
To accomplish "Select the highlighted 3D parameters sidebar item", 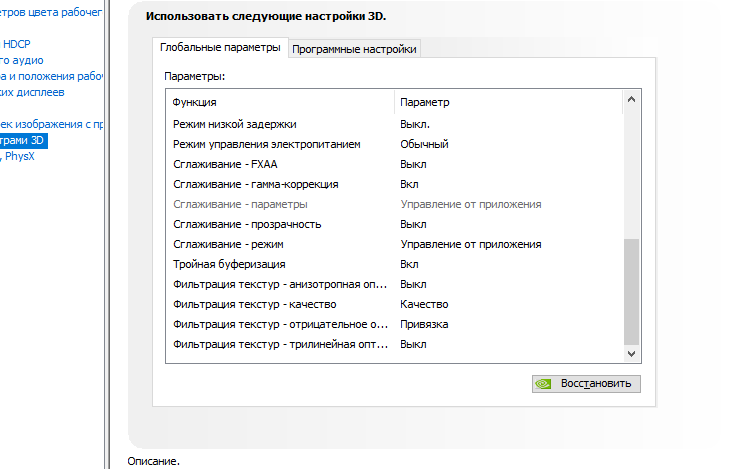I will tap(23, 141).
